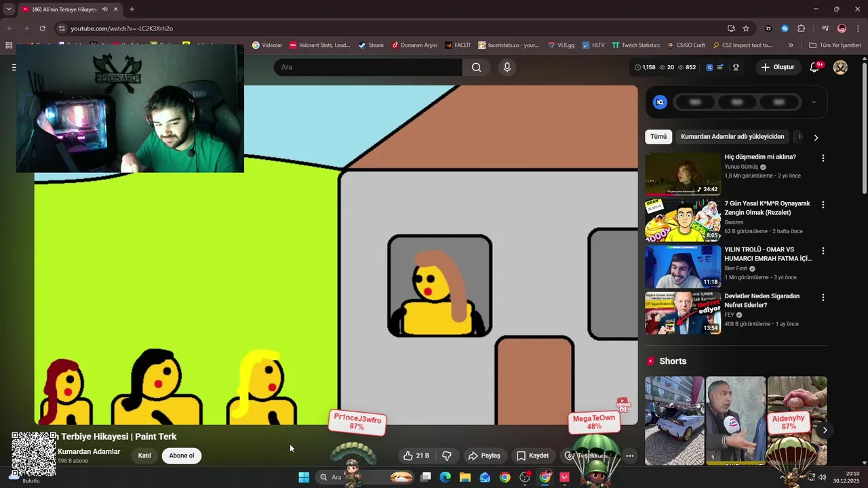Screen dimensions: 868x488
Task: Expand hidden bookmarks with the double chevron
Action: click(791, 45)
